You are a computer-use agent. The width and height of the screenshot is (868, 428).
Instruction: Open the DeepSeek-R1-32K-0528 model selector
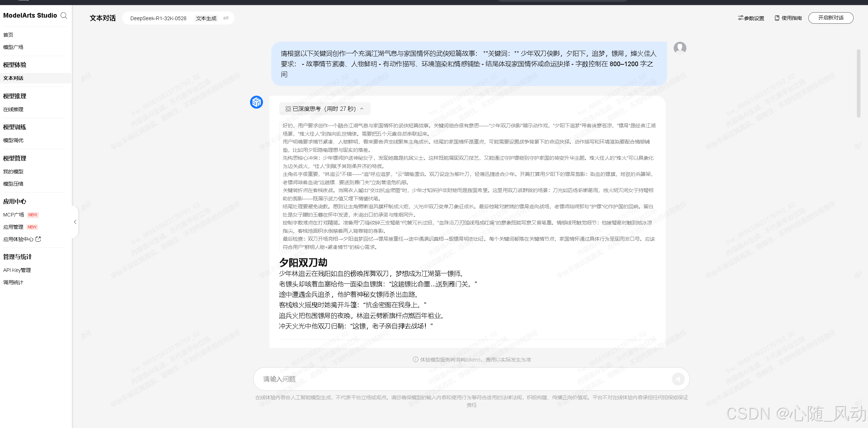(158, 18)
